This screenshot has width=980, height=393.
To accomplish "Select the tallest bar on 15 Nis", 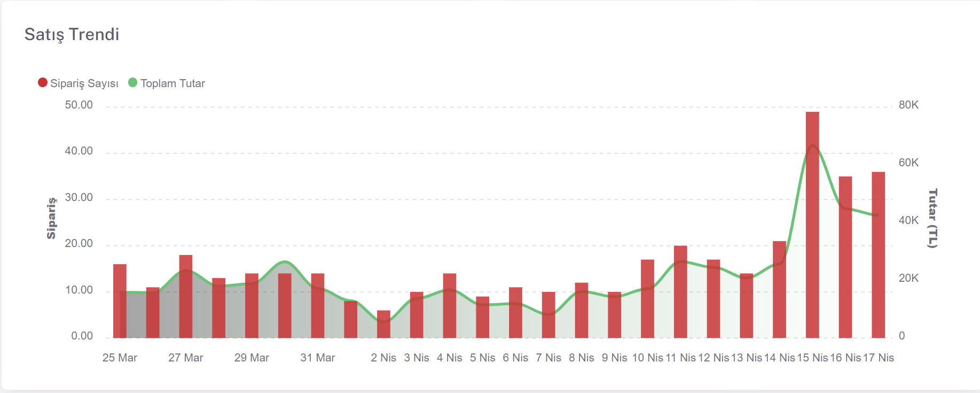I will (812, 225).
